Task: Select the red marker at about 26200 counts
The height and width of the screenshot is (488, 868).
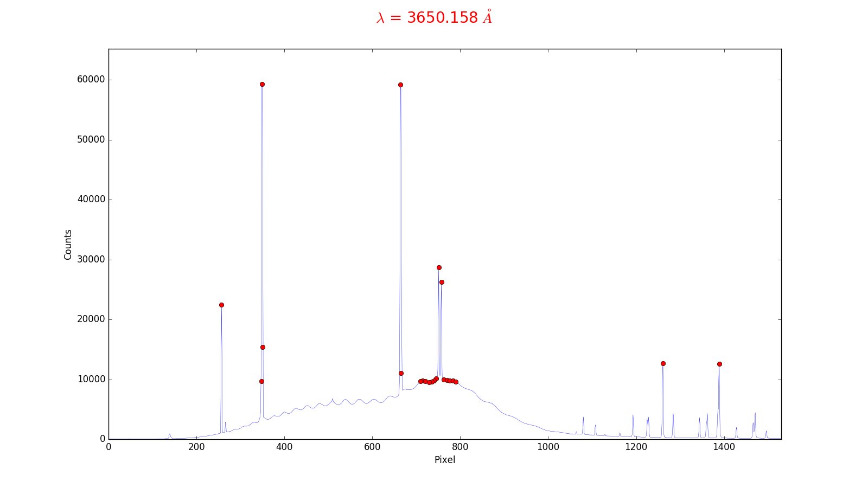Action: [442, 282]
